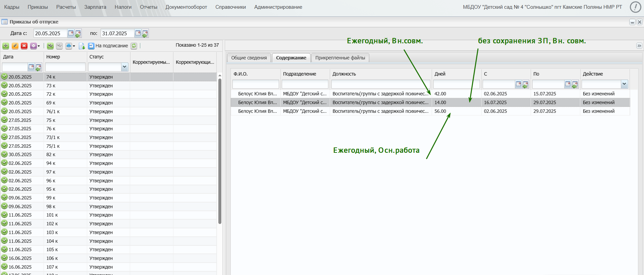Select order row number '94 к'
Viewport: 644px width, 275px height.
109,163
